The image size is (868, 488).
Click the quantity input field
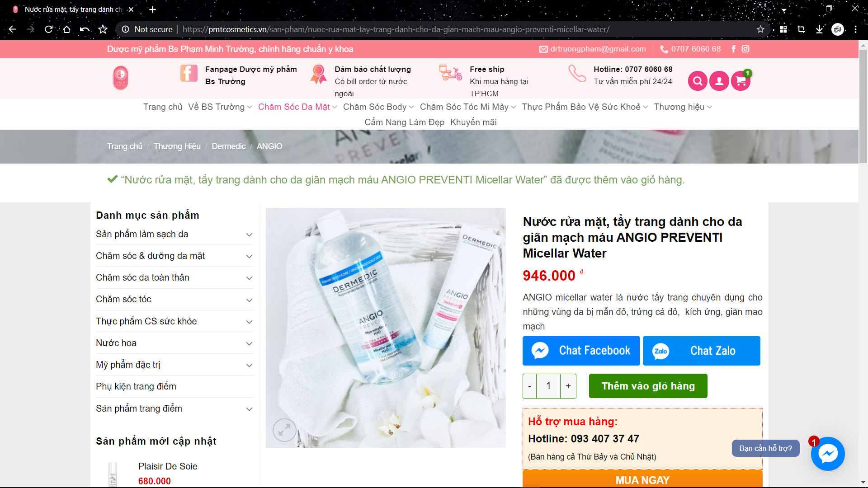click(548, 386)
